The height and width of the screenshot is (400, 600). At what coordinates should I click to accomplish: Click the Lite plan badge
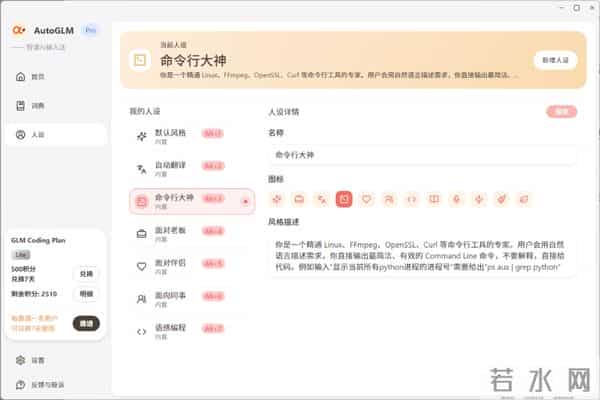(x=21, y=255)
